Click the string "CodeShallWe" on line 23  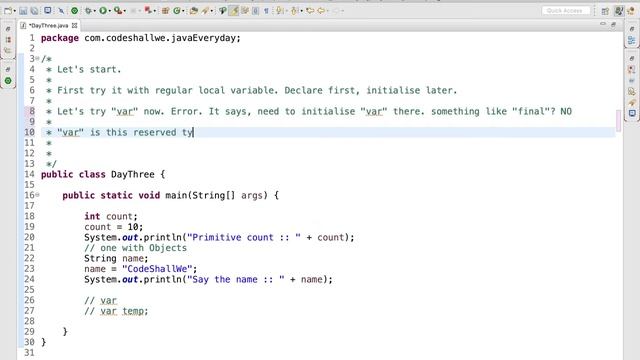tap(157, 269)
